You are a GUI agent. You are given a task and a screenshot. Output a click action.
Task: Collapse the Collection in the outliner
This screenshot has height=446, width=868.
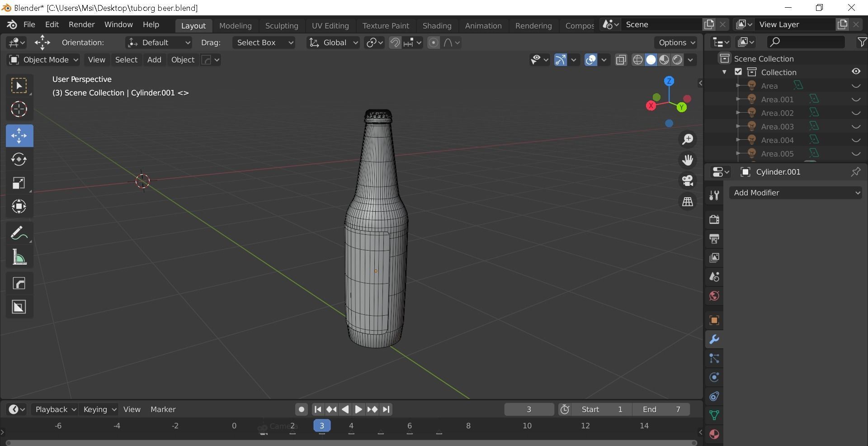tap(724, 72)
